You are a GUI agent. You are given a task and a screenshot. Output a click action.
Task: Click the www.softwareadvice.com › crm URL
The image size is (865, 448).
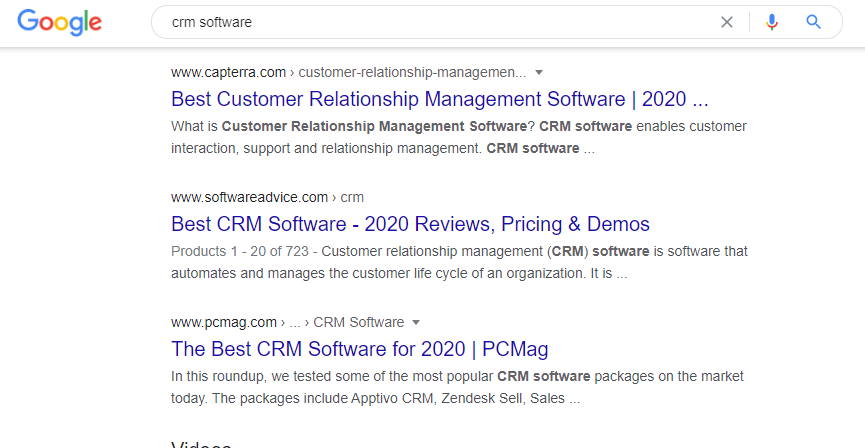[x=268, y=198]
